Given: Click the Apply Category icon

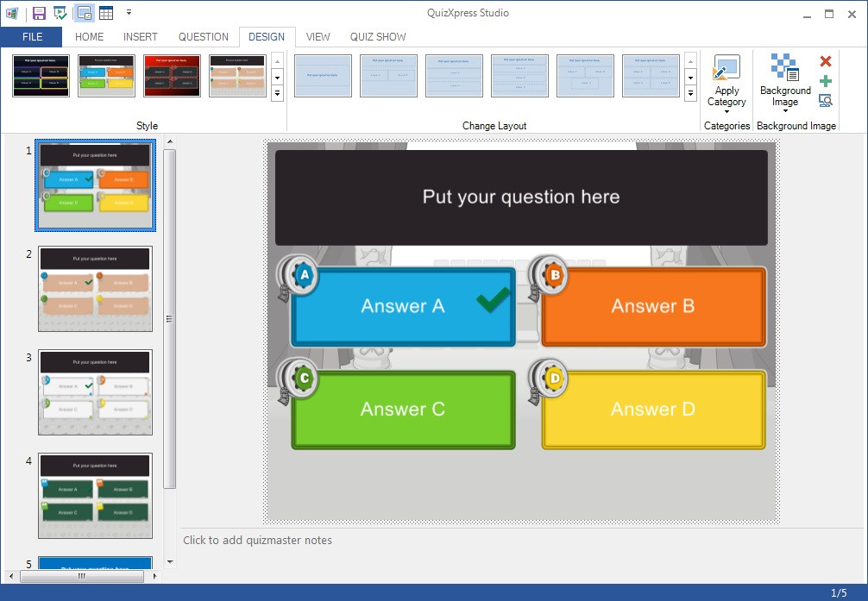Looking at the screenshot, I should 726,67.
